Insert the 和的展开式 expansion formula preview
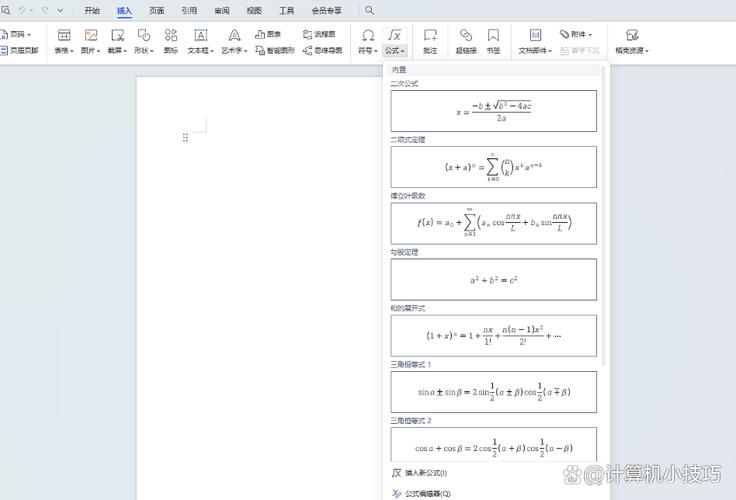 click(494, 336)
